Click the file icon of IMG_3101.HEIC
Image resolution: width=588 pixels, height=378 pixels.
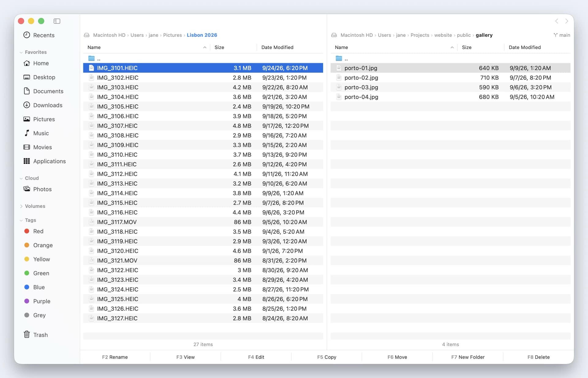[91, 68]
